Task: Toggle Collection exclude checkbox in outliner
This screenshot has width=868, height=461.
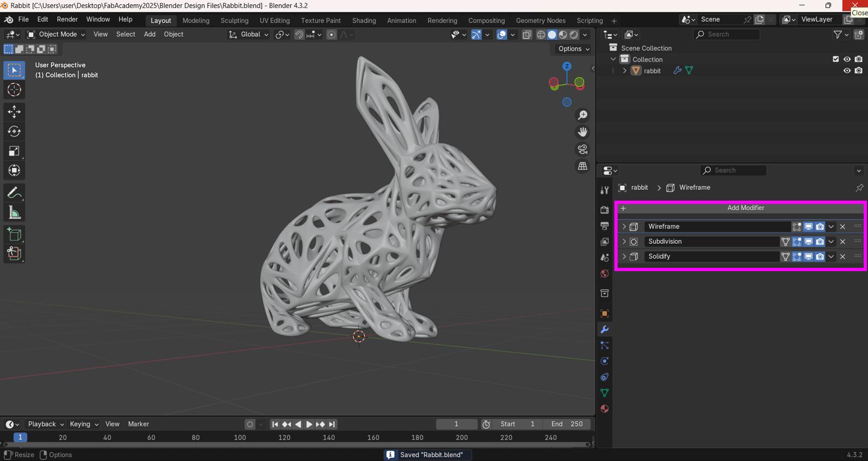Action: (836, 59)
